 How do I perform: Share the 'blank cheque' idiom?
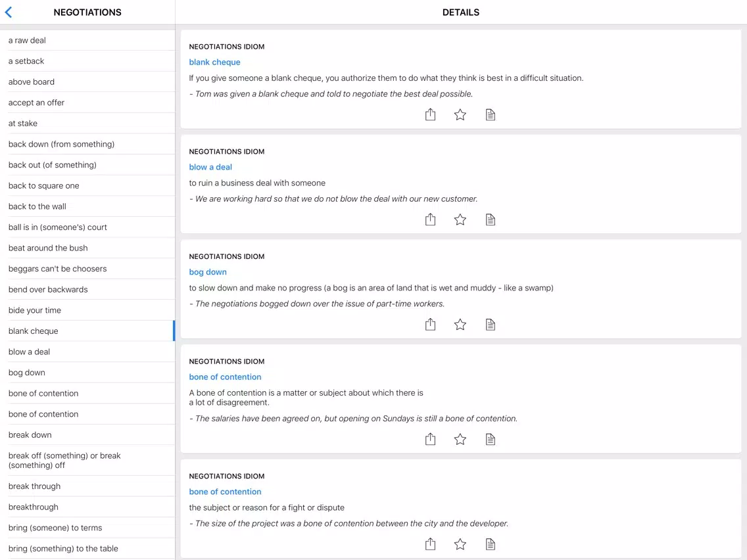(x=430, y=115)
